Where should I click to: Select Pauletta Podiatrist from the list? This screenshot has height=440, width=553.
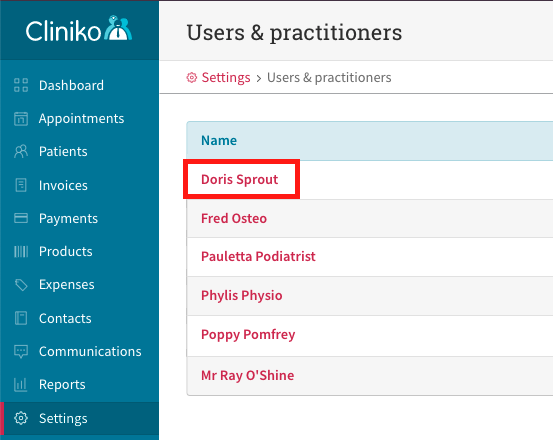pos(258,256)
